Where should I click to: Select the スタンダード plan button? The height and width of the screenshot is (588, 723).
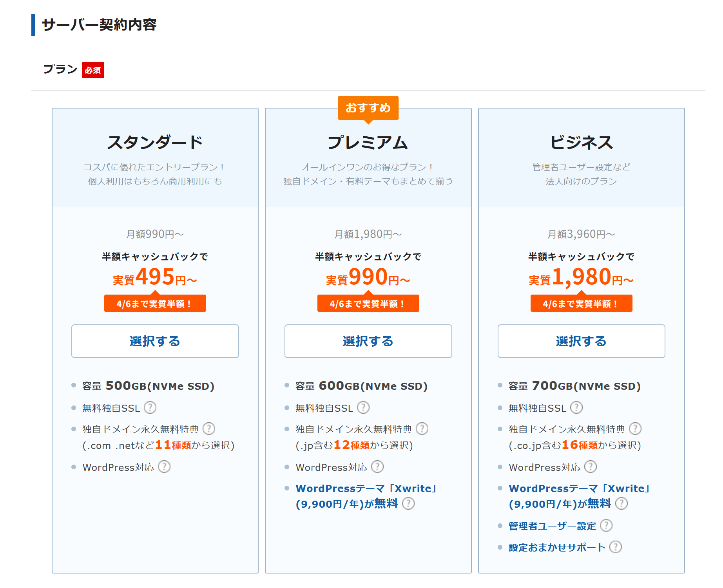coord(155,341)
